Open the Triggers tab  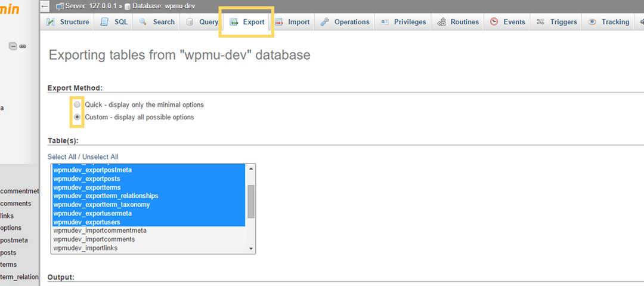[x=557, y=22]
